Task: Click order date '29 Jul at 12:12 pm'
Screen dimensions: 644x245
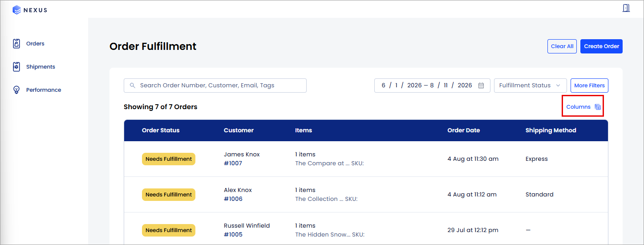Action: [x=473, y=230]
